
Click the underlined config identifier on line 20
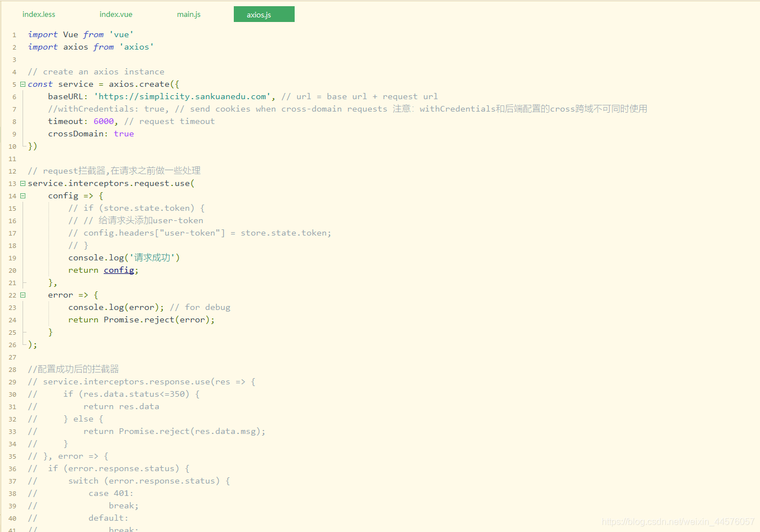coord(119,270)
